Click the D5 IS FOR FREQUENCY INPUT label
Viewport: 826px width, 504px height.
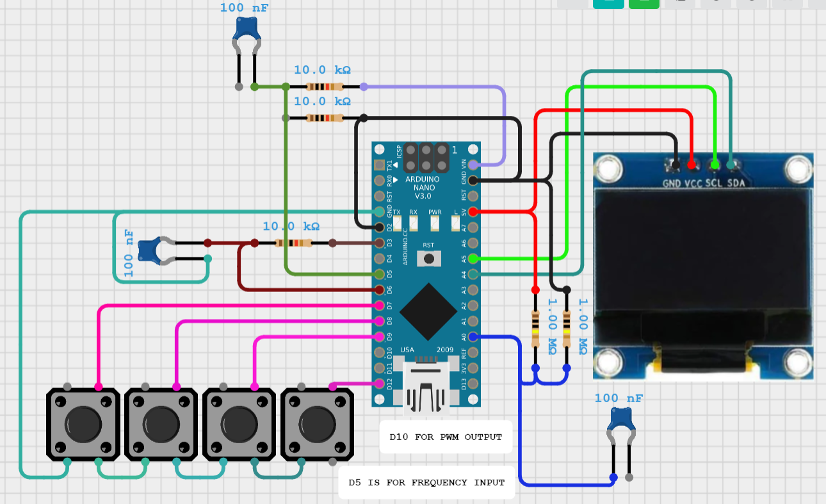[426, 482]
